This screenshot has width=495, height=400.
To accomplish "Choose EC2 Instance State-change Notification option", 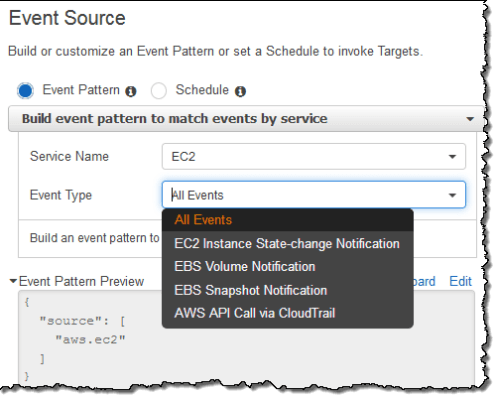I will [288, 244].
